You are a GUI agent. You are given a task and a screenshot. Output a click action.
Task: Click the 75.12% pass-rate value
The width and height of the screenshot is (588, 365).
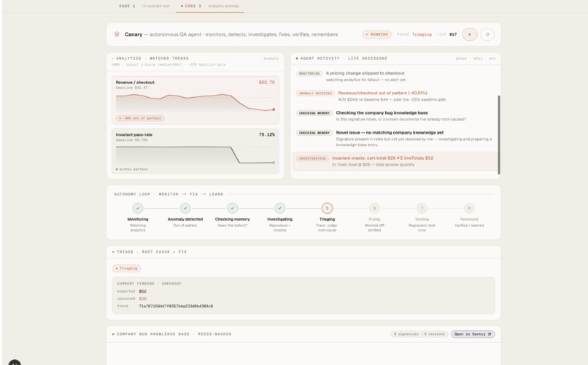(x=266, y=134)
